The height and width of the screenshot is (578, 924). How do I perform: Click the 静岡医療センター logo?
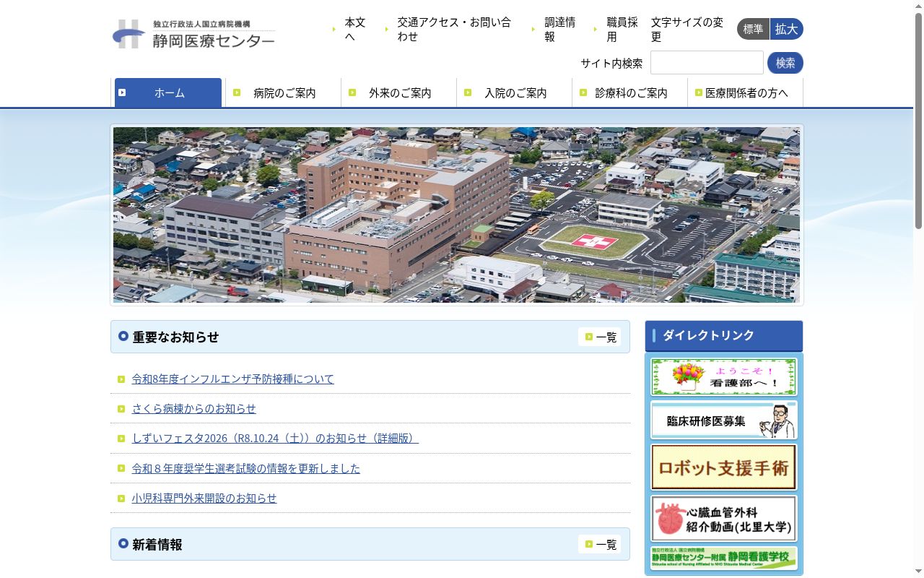193,34
